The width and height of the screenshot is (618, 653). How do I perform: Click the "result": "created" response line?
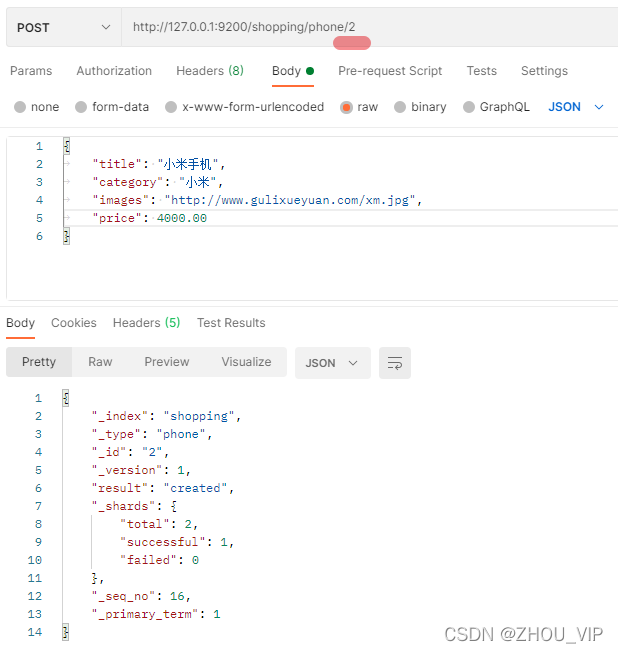(x=163, y=488)
